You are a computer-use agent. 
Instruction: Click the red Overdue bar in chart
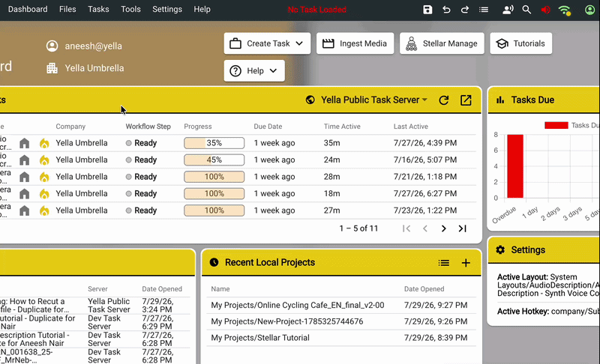click(x=515, y=166)
